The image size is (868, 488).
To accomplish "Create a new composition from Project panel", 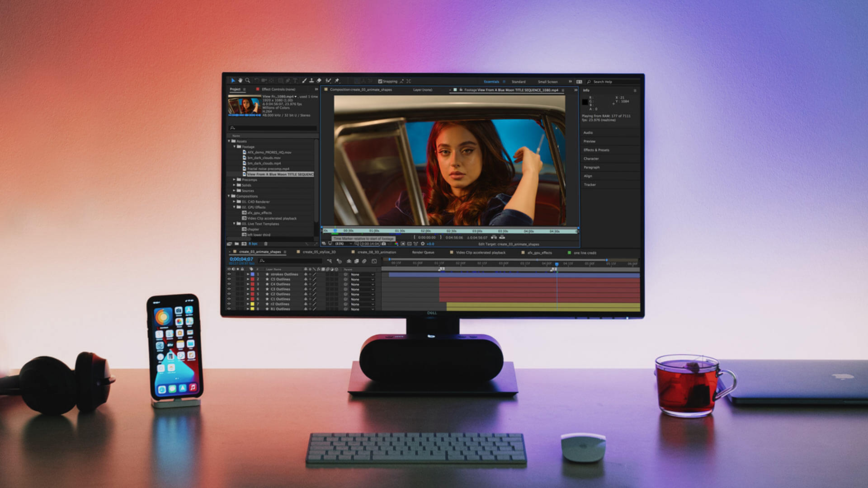I will pyautogui.click(x=244, y=244).
